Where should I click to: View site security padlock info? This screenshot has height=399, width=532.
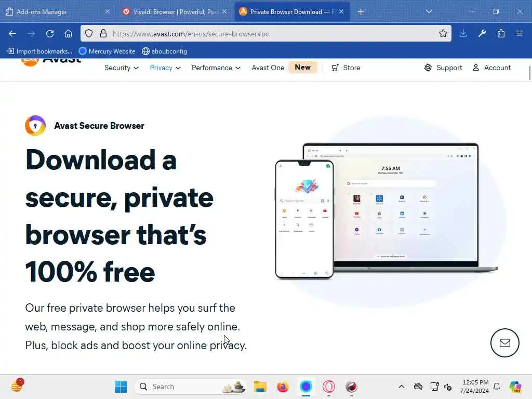103,34
